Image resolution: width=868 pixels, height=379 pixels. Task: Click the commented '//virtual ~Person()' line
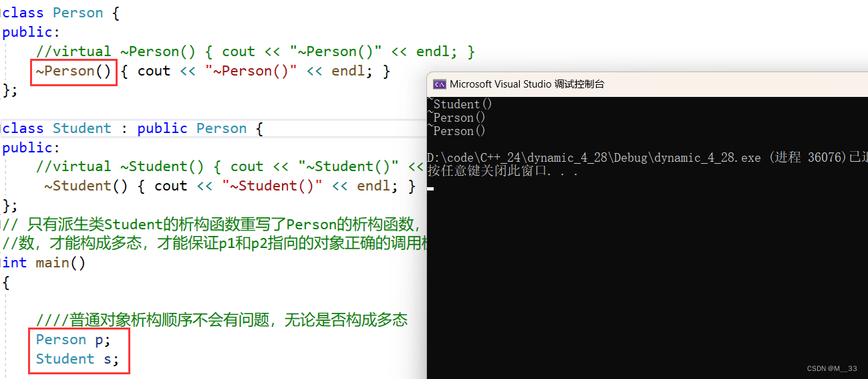(x=255, y=51)
